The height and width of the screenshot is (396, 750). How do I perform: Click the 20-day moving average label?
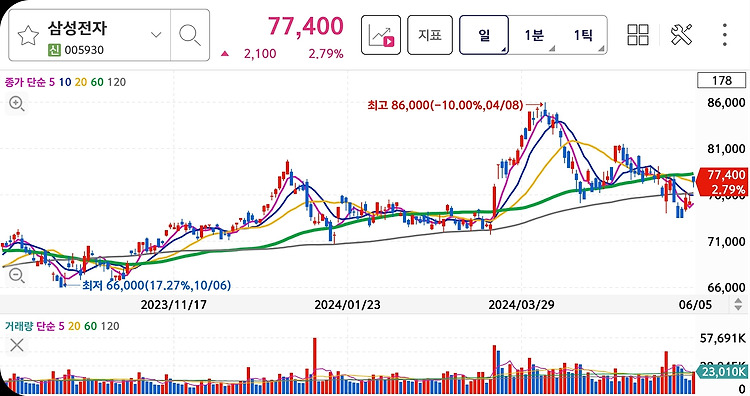pos(81,82)
